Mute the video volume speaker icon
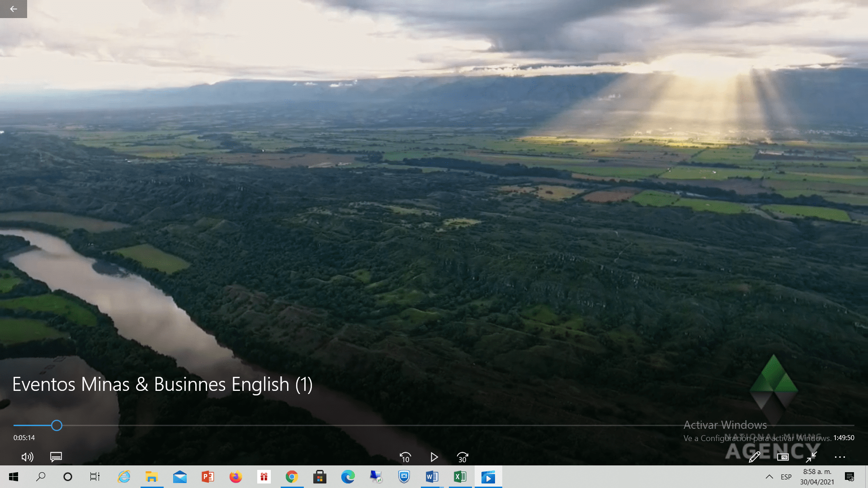The width and height of the screenshot is (868, 488). click(27, 457)
